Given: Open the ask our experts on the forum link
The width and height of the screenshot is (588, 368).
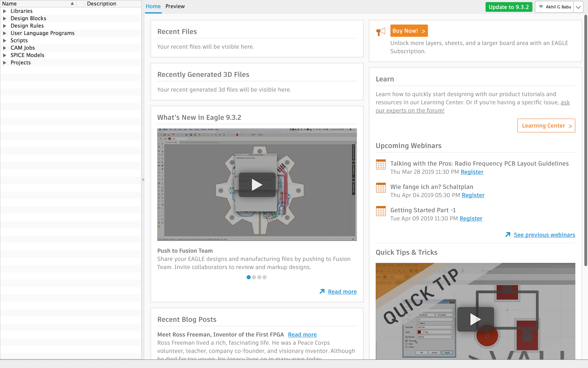Looking at the screenshot, I should 410,111.
